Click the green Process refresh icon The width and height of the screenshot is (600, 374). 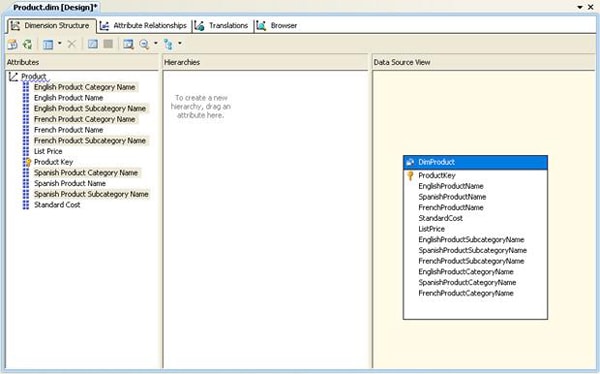pos(27,44)
